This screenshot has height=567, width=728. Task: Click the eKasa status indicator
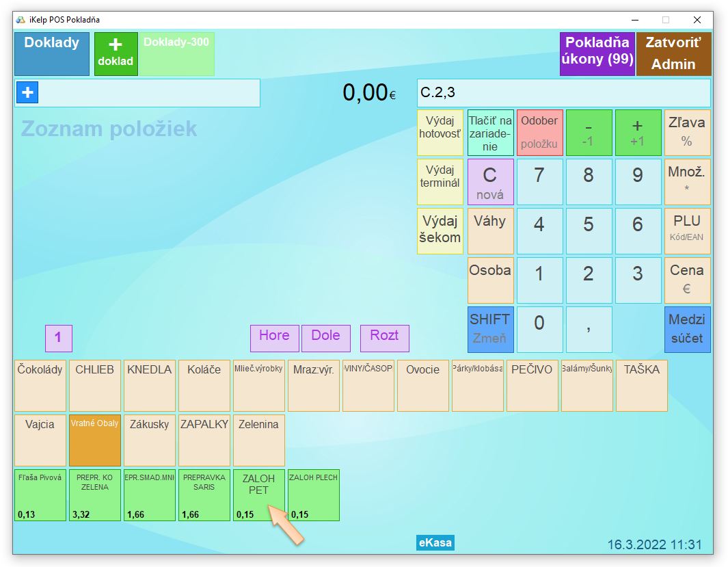coord(435,542)
